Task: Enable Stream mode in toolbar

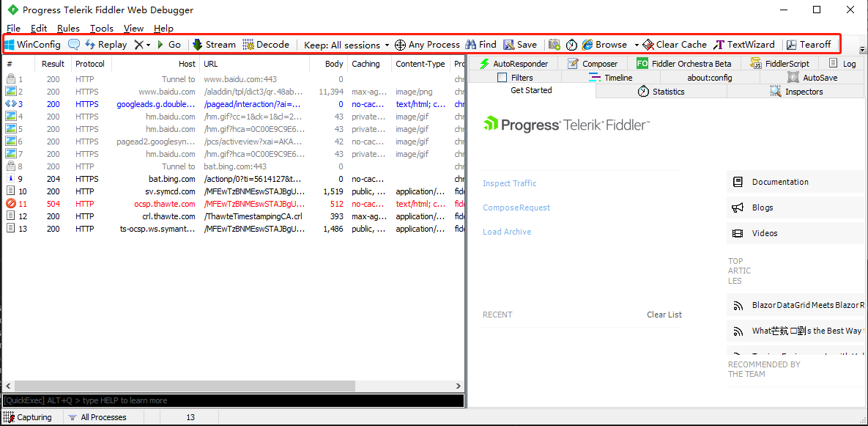Action: [x=214, y=44]
